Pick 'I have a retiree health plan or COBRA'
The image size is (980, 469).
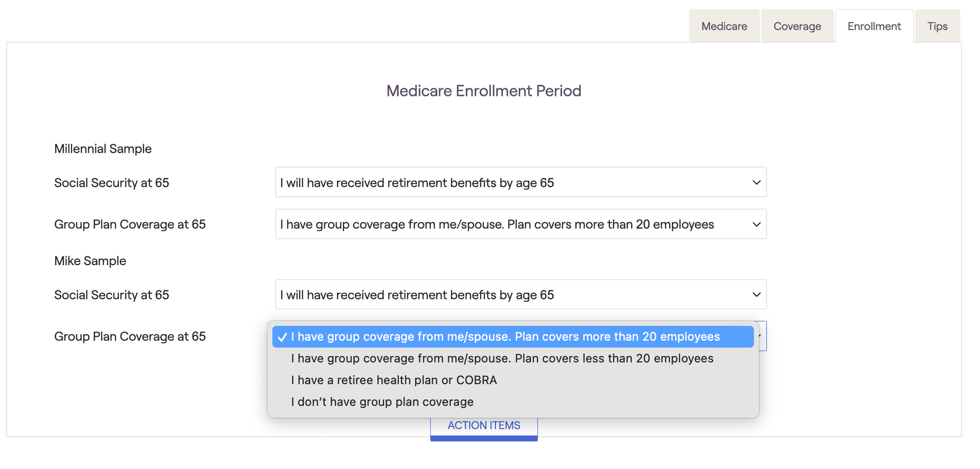513,380
